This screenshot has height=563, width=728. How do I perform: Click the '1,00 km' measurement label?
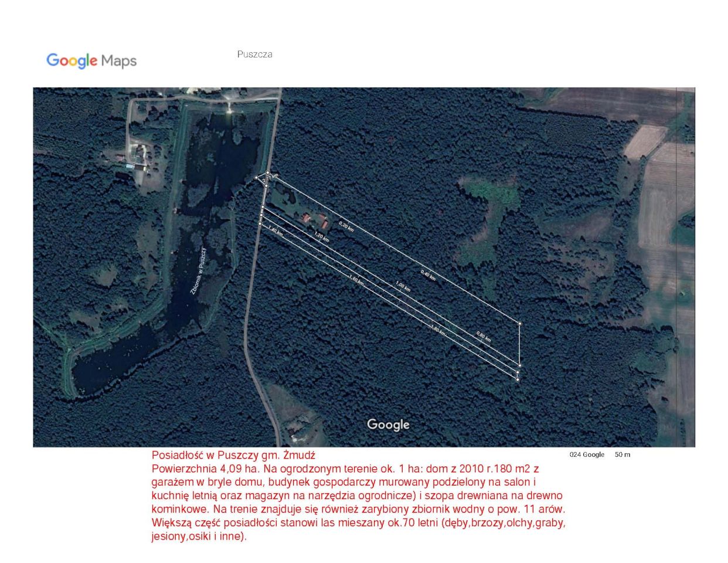pyautogui.click(x=403, y=286)
